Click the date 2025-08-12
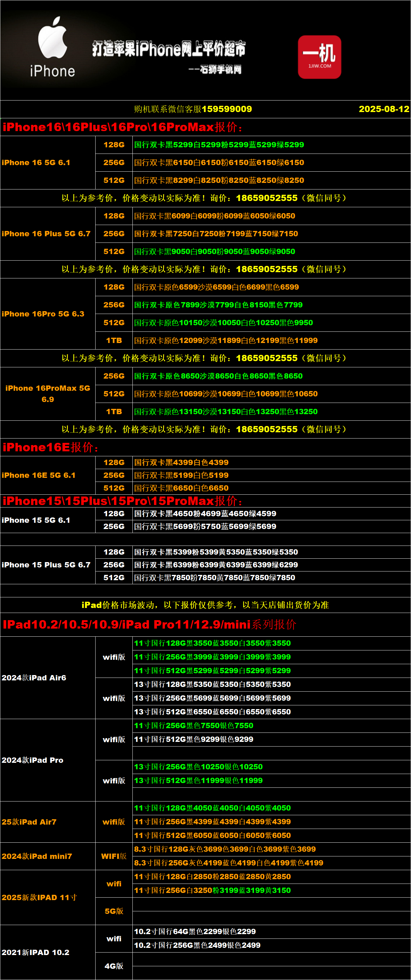The image size is (411, 980). tap(384, 109)
